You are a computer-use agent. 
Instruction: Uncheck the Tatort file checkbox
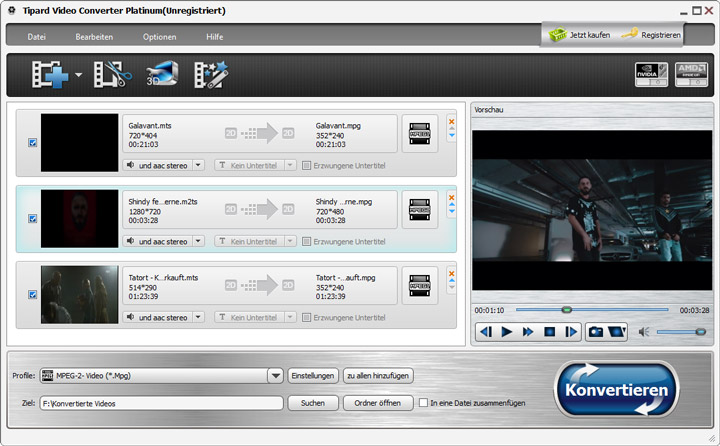pos(33,294)
